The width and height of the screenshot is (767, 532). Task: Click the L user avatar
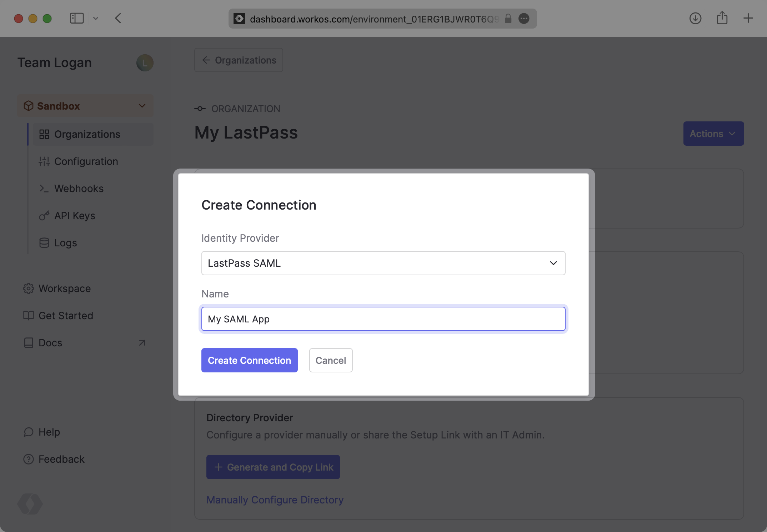point(145,63)
